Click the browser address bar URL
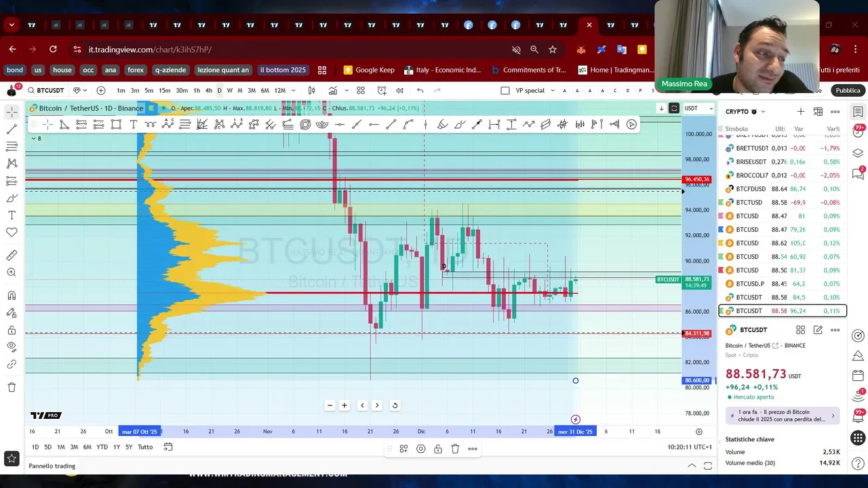 150,49
